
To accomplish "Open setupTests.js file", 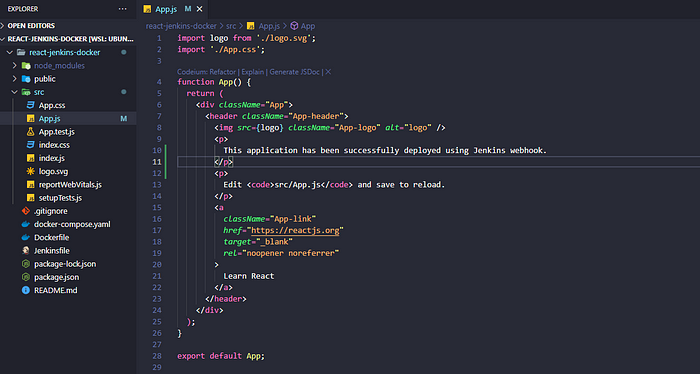I will point(60,198).
